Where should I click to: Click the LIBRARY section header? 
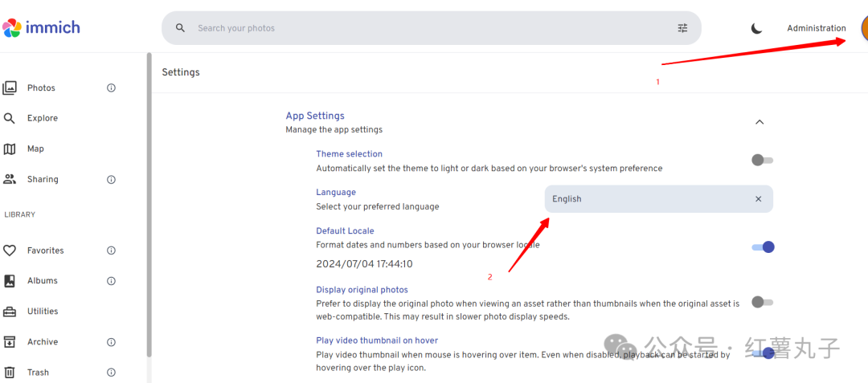20,214
